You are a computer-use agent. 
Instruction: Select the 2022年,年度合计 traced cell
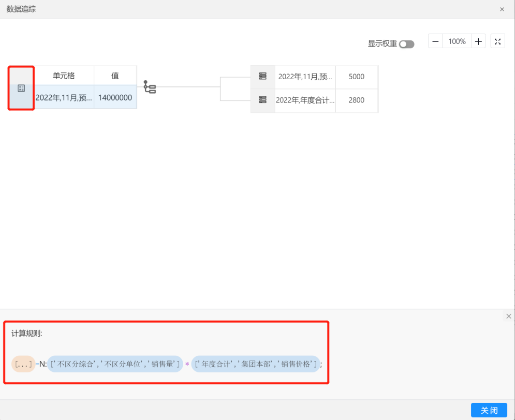tap(305, 100)
